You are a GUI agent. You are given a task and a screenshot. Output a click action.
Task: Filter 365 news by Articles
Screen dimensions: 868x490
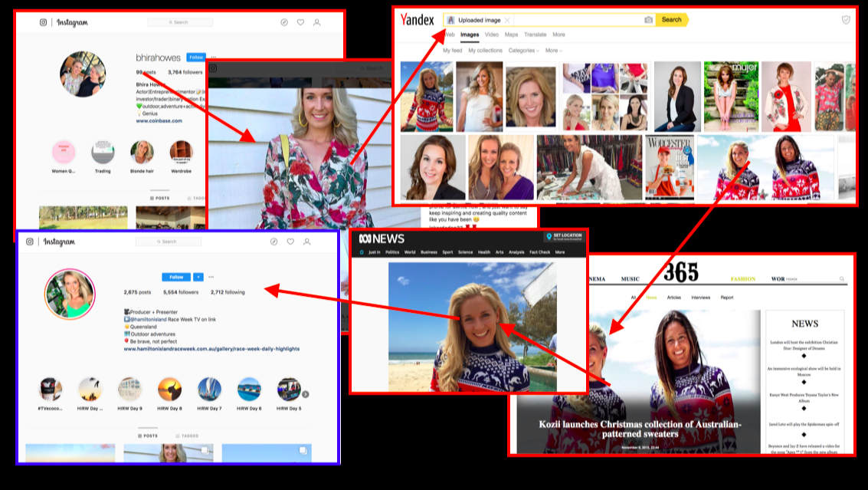tap(673, 298)
